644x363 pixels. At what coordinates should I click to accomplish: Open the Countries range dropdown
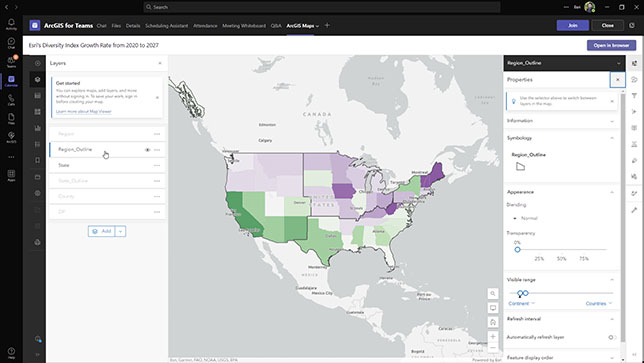(599, 303)
